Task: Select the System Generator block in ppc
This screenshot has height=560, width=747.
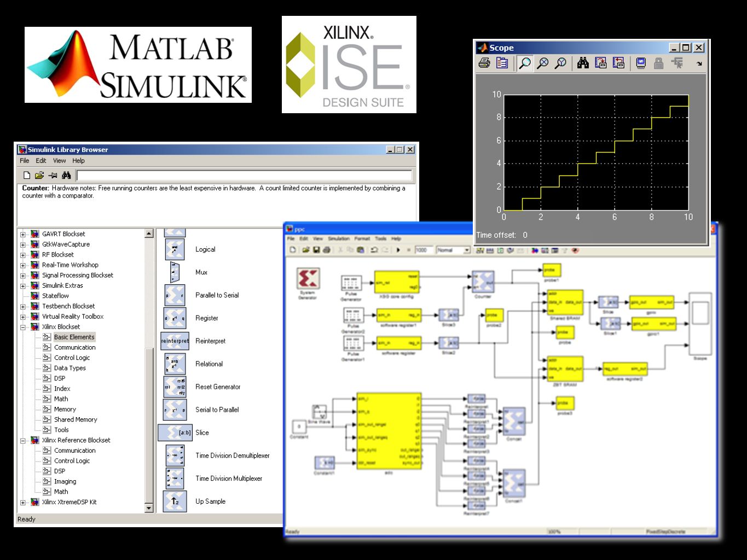Action: (308, 278)
